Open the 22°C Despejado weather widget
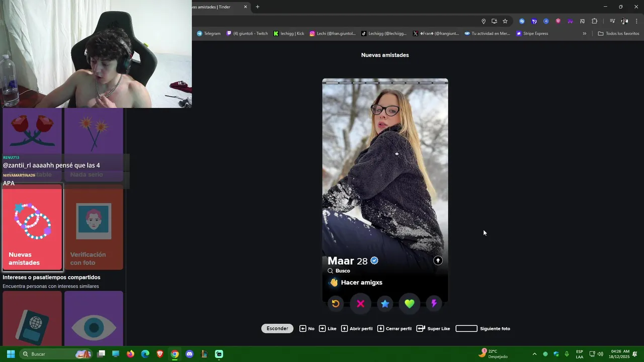Viewport: 644px width, 362px height. pos(493,354)
